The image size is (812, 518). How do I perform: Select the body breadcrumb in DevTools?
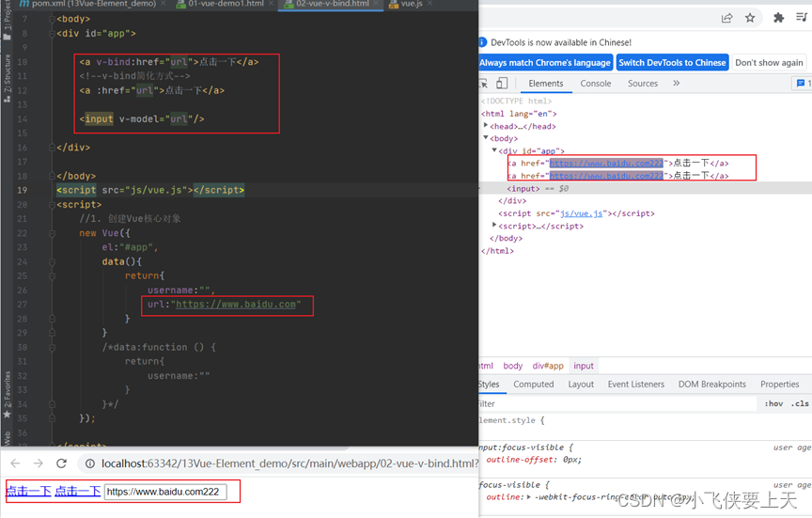[513, 366]
